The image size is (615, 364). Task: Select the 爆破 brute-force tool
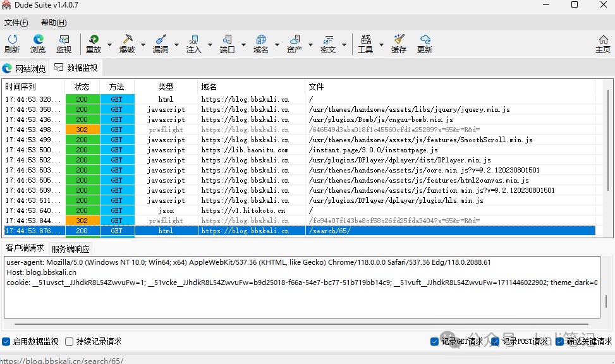127,44
